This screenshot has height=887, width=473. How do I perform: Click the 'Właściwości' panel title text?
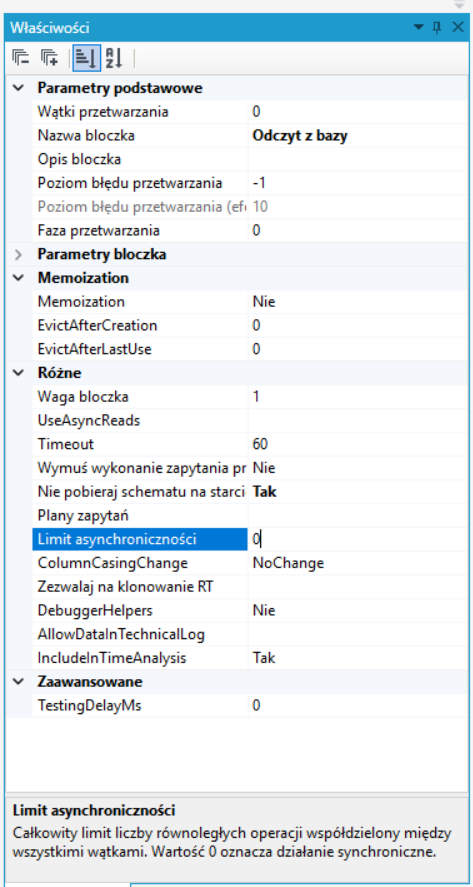pyautogui.click(x=50, y=28)
